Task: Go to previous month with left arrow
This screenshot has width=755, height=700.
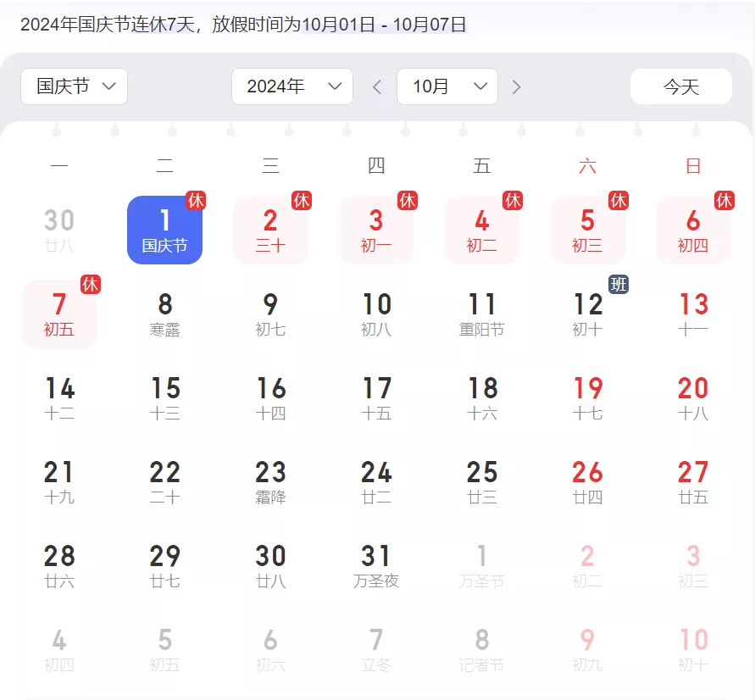Action: 378,86
